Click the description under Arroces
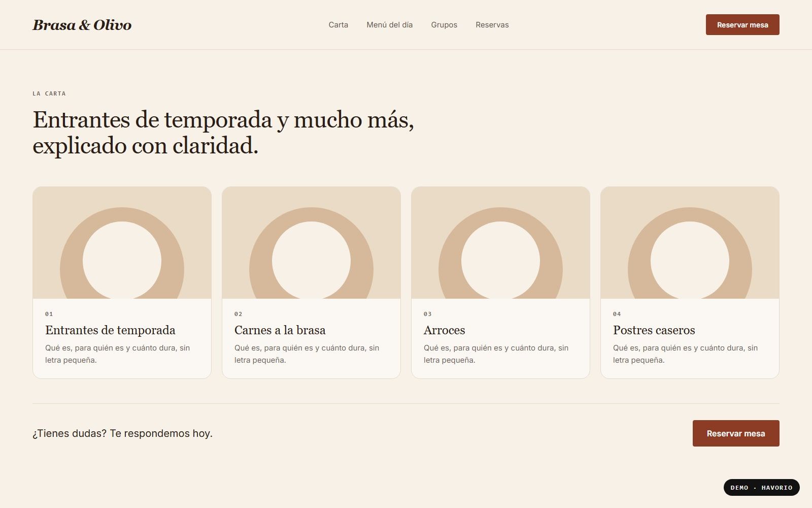812x508 pixels. click(x=496, y=354)
